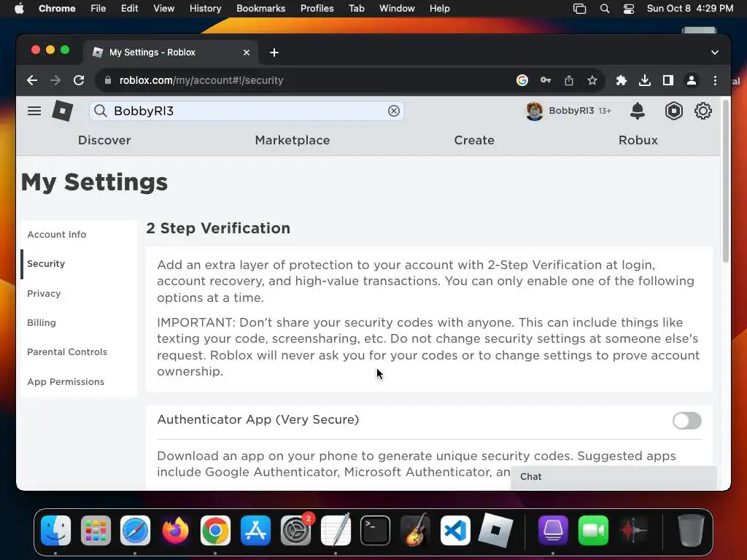Select the Security settings section
Image resolution: width=747 pixels, height=560 pixels.
(46, 264)
